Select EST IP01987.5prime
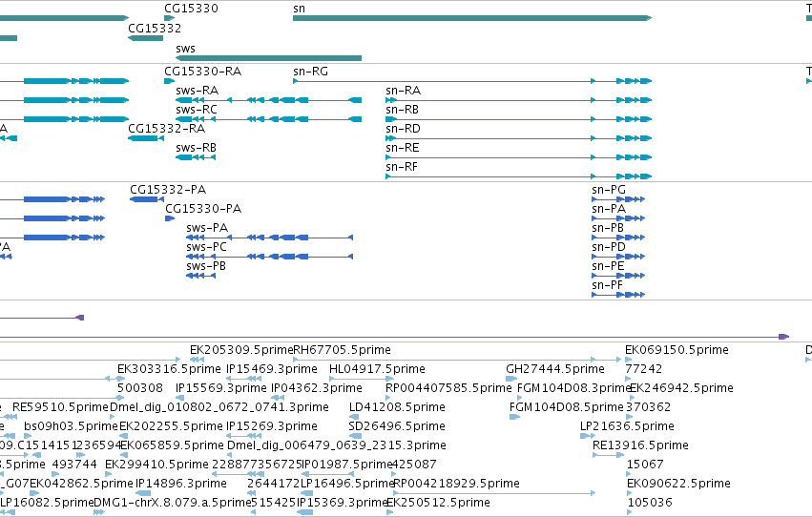This screenshot has height=517, width=812. pos(327,475)
